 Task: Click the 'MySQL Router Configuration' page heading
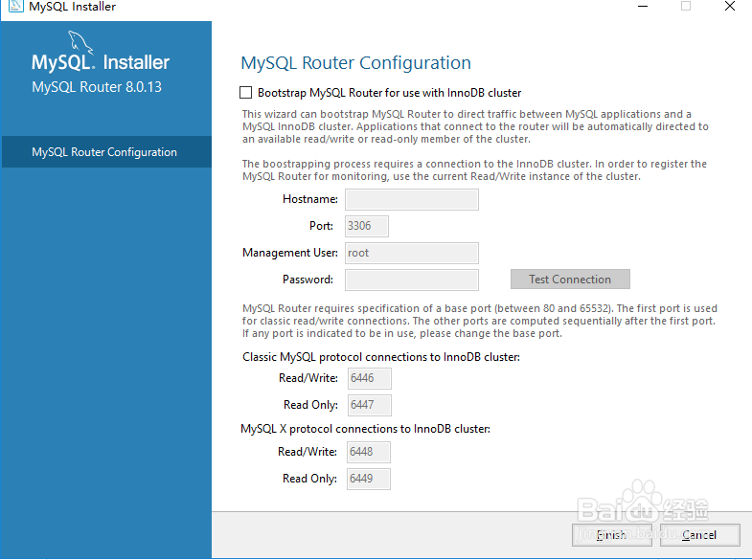(x=355, y=63)
